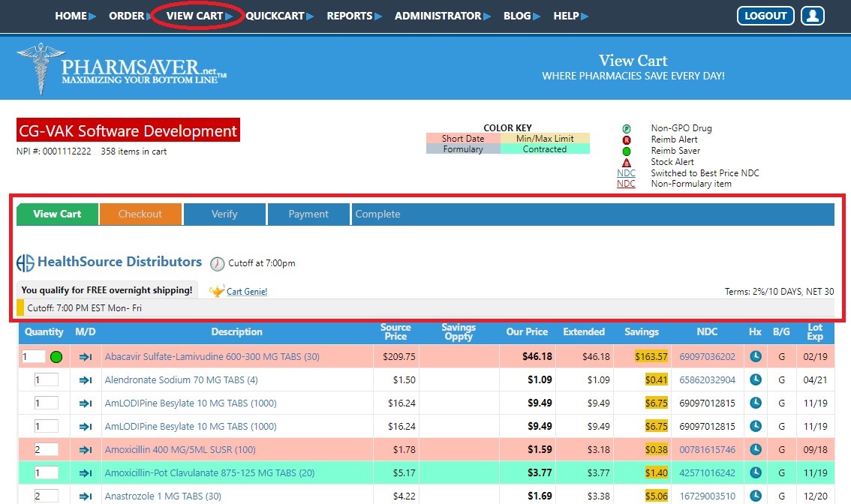The width and height of the screenshot is (851, 504).
Task: Open the VIEW CART menu
Action: coord(199,16)
